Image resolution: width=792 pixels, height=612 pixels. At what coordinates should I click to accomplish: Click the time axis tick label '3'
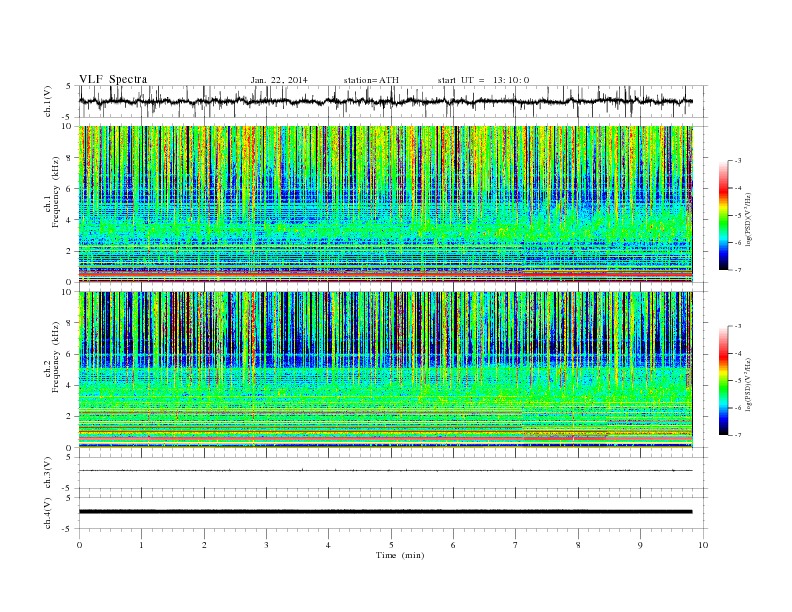[x=266, y=545]
